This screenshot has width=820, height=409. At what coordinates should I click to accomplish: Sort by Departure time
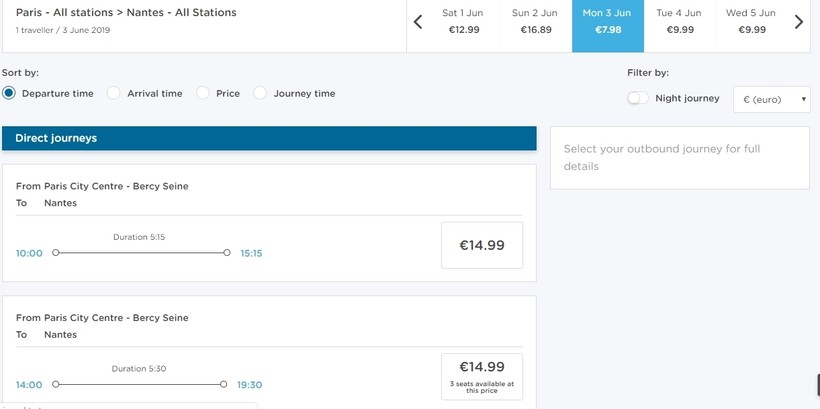click(9, 93)
